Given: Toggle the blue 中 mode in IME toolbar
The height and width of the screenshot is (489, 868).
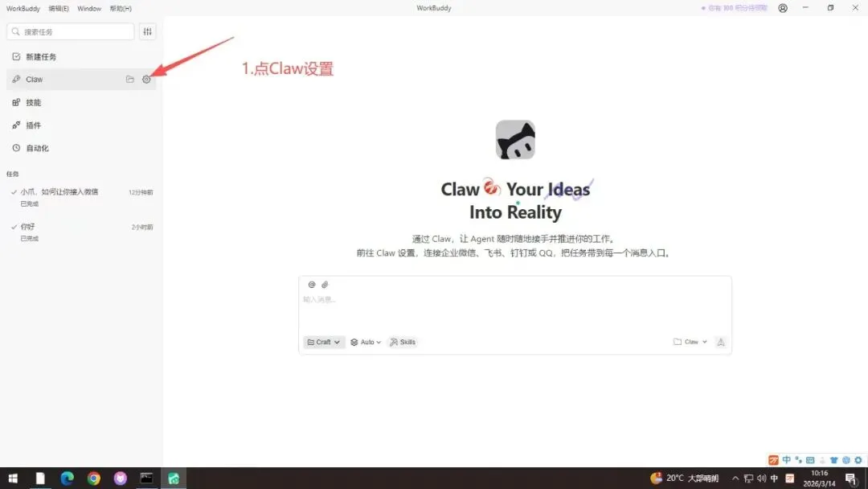Looking at the screenshot, I should (787, 460).
